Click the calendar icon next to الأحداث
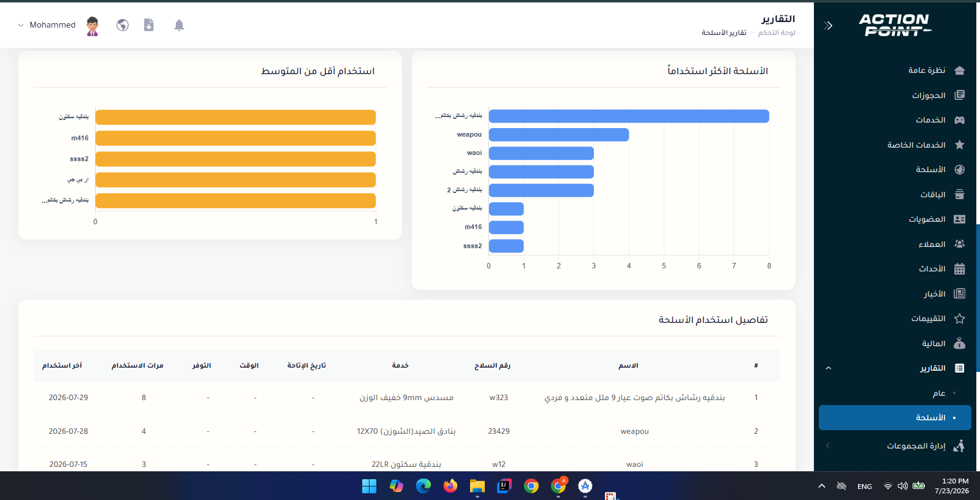This screenshot has width=980, height=500. pyautogui.click(x=960, y=269)
